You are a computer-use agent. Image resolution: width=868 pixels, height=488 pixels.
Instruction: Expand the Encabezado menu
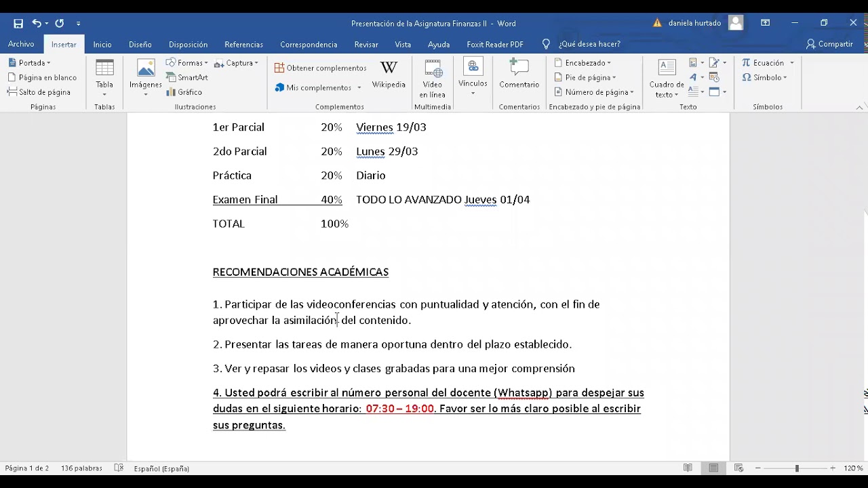tap(583, 63)
